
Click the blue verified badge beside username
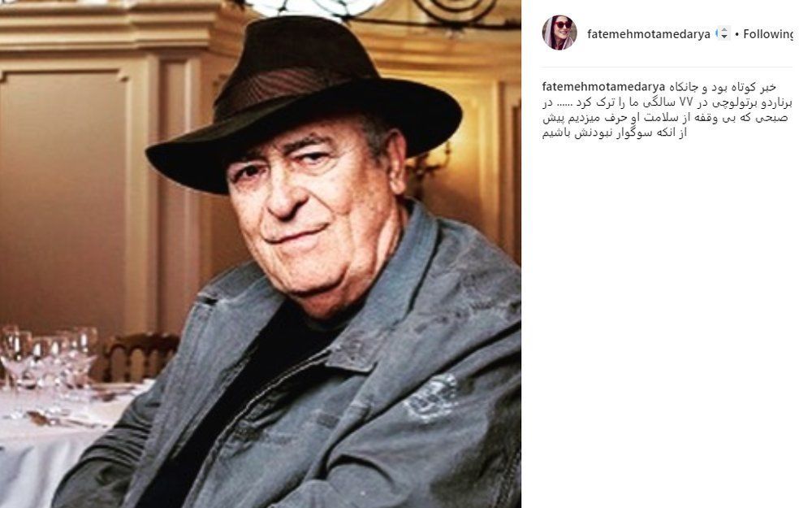[x=719, y=33]
